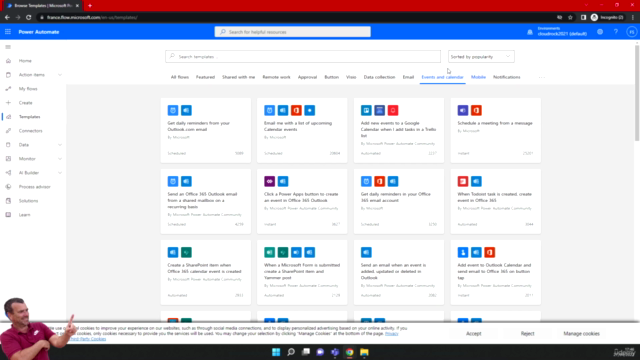
Task: Bookmark this page with star icon
Action: (570, 17)
